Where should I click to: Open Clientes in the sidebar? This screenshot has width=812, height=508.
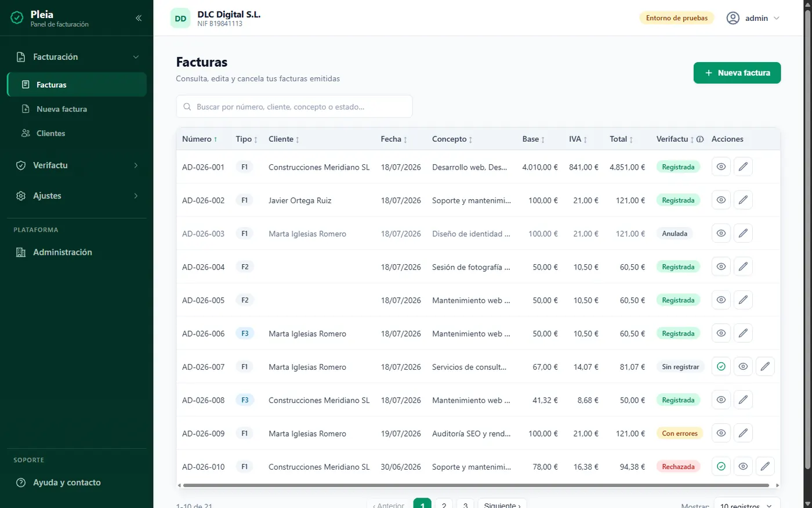[x=77, y=134]
